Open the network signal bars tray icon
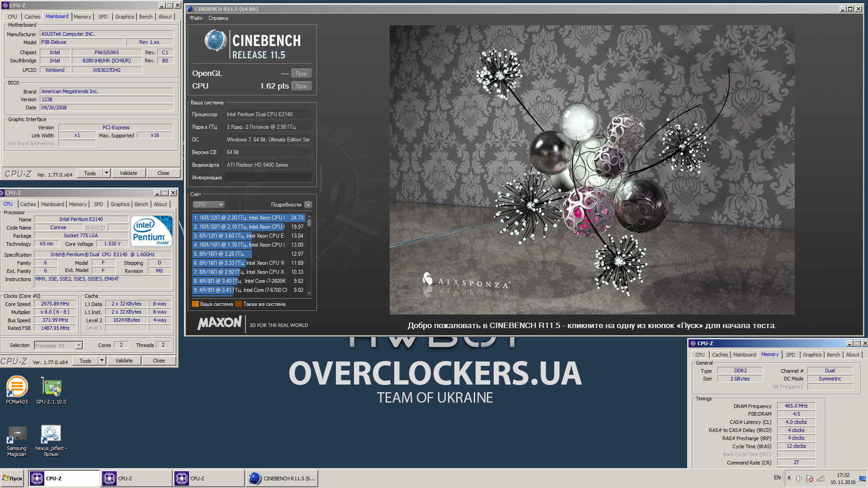Screen dimensions: 868x488 pos(821,479)
